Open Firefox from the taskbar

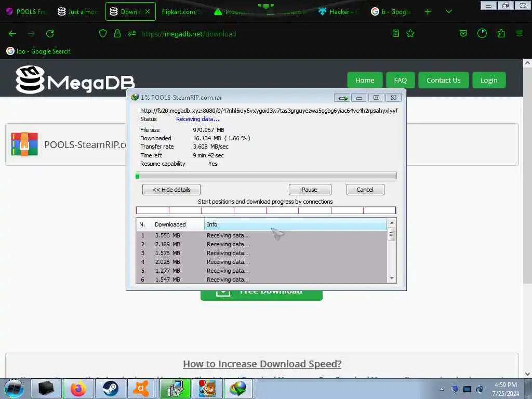click(x=78, y=389)
